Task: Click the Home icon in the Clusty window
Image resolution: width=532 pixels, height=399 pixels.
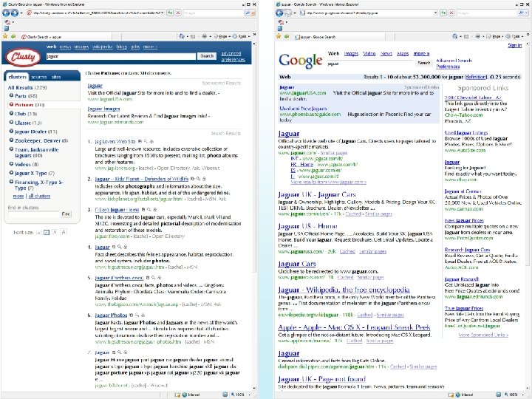Action: [182, 36]
